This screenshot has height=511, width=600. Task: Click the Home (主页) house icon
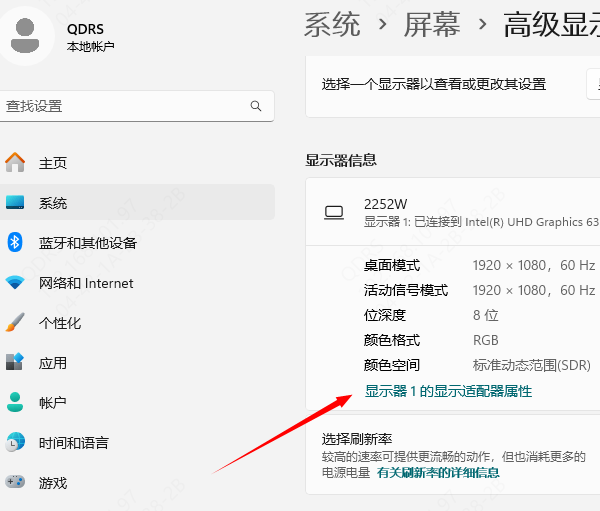pos(15,163)
